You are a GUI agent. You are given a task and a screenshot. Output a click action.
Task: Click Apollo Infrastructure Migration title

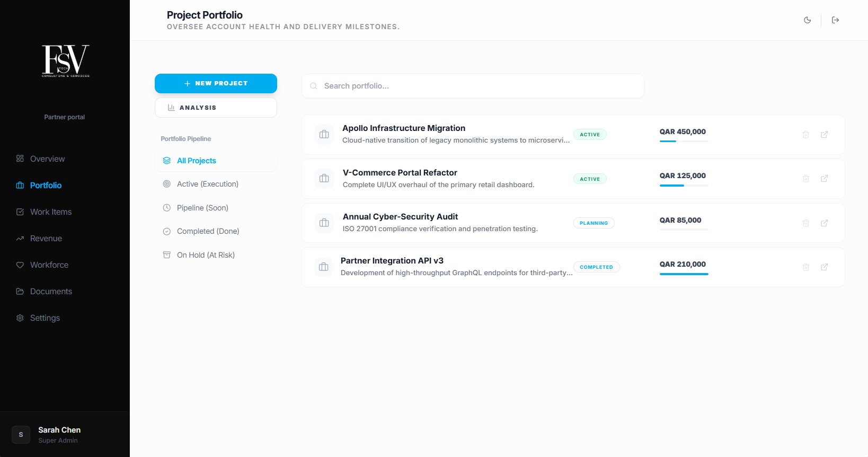tap(404, 128)
